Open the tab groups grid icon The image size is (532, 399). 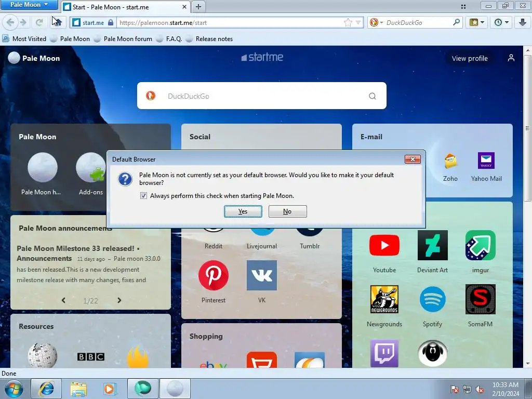click(463, 6)
